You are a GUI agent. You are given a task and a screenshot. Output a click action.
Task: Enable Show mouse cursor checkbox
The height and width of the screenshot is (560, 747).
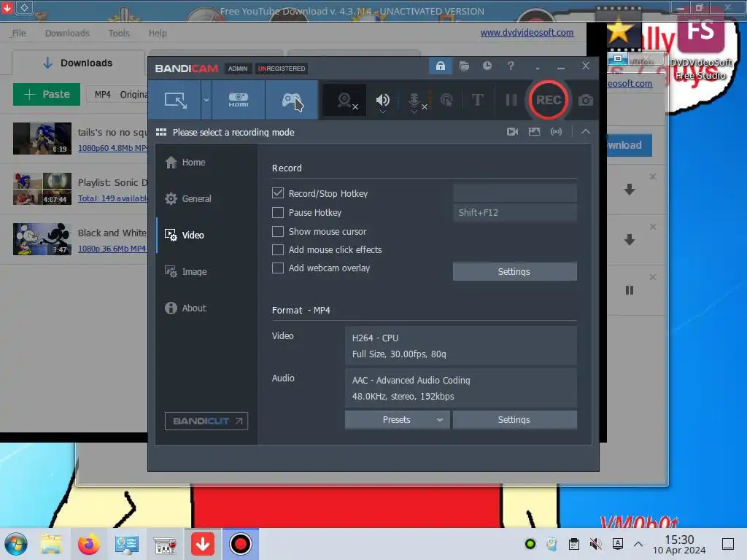[278, 231]
